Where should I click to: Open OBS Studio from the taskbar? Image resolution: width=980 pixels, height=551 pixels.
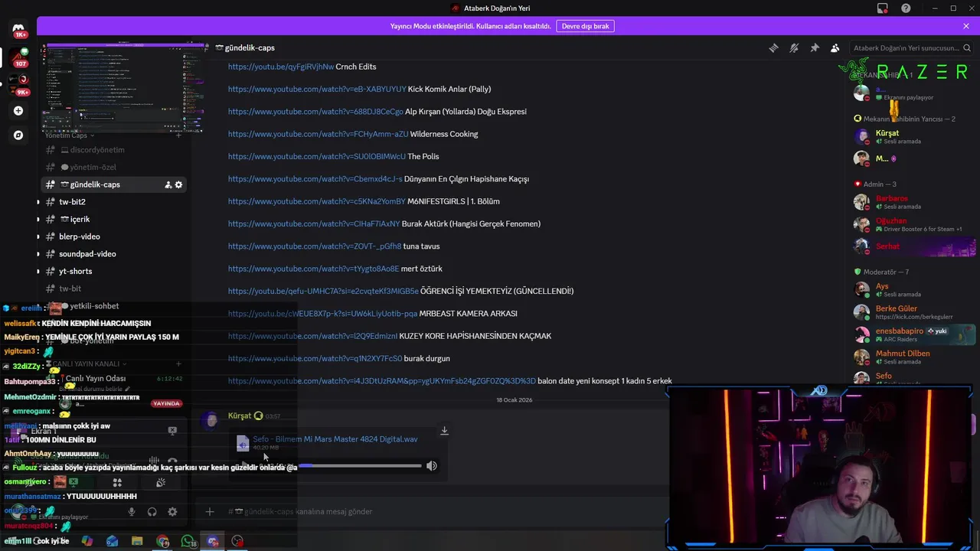point(238,541)
